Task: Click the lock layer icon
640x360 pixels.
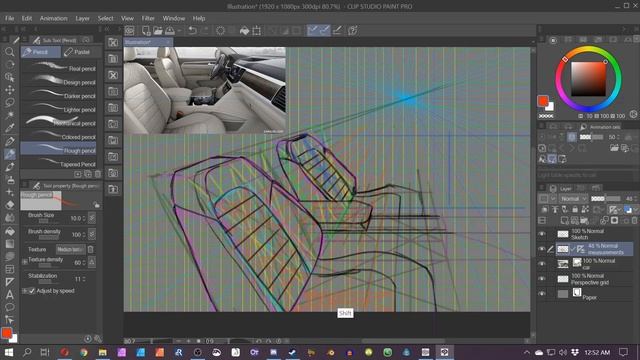Action: click(575, 209)
